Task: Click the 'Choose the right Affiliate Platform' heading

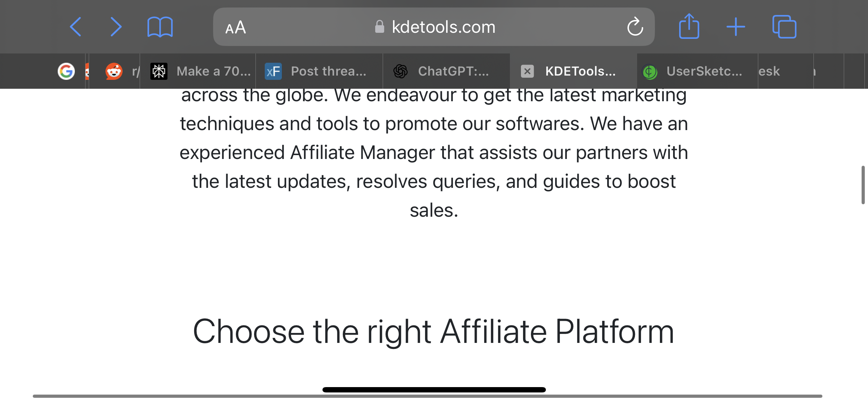Action: [434, 331]
